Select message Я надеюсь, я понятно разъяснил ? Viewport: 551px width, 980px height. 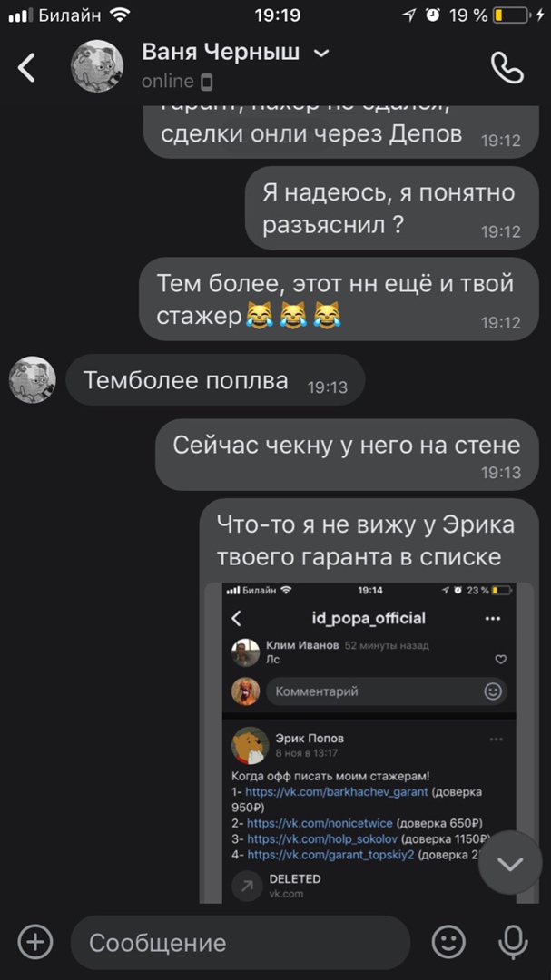(391, 208)
